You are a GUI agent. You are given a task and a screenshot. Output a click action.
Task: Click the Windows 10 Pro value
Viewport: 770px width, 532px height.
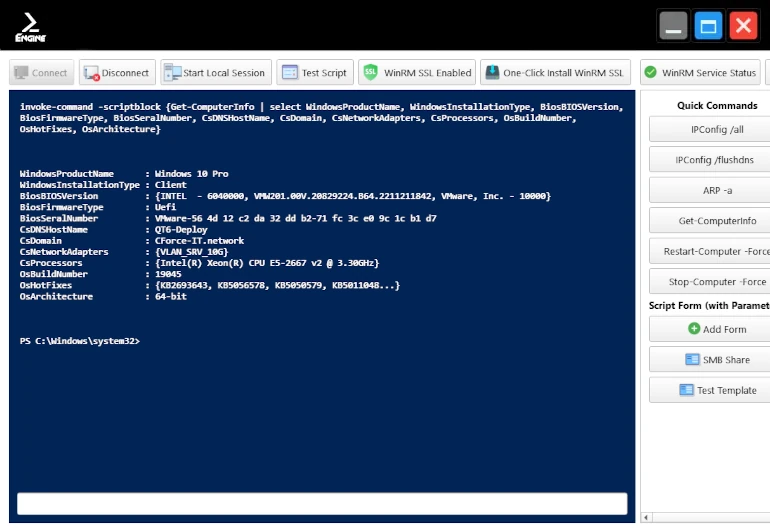coord(192,174)
